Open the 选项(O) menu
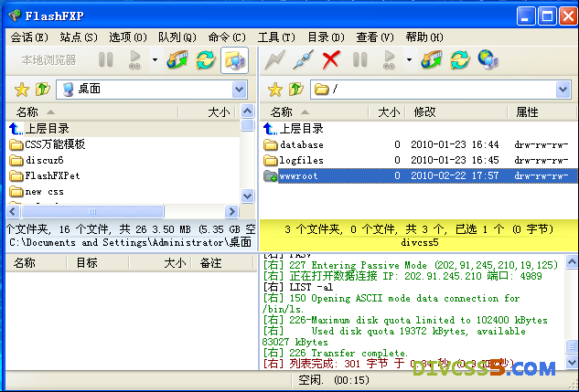The height and width of the screenshot is (392, 579). coord(128,37)
